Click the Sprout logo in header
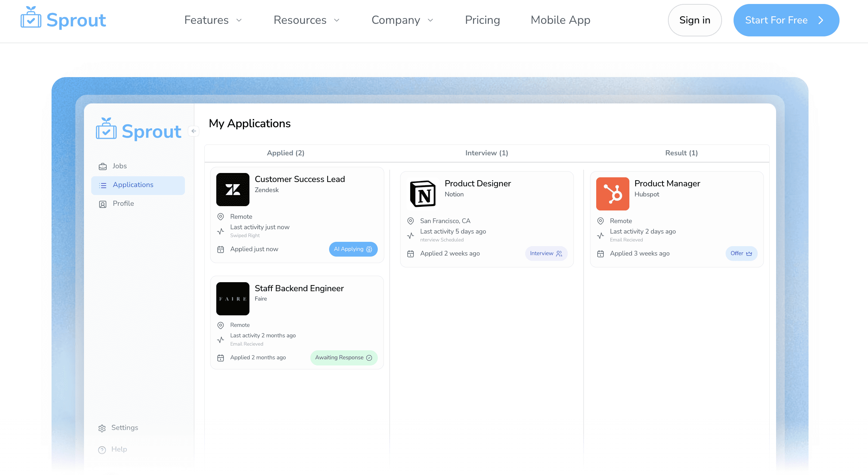Image resolution: width=868 pixels, height=475 pixels. coord(63,19)
